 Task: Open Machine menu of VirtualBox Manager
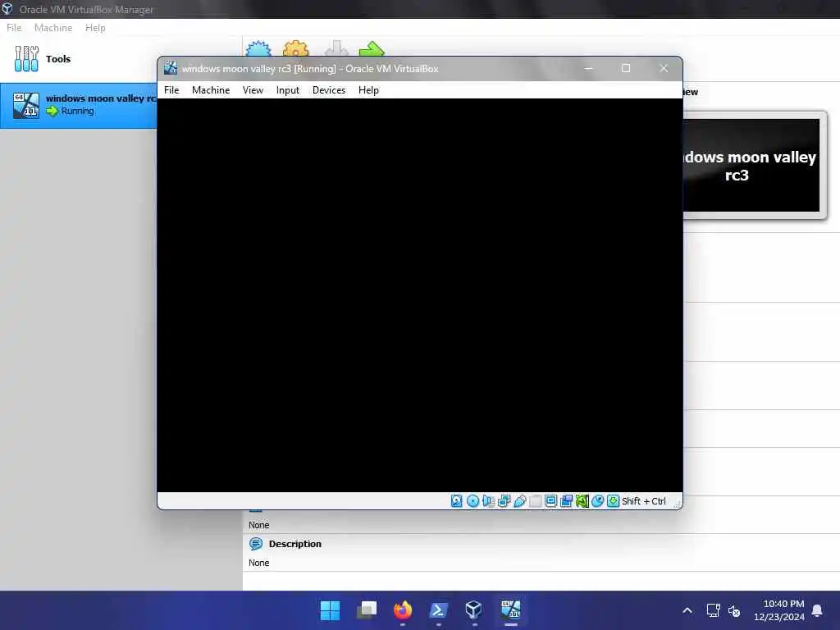click(x=53, y=28)
